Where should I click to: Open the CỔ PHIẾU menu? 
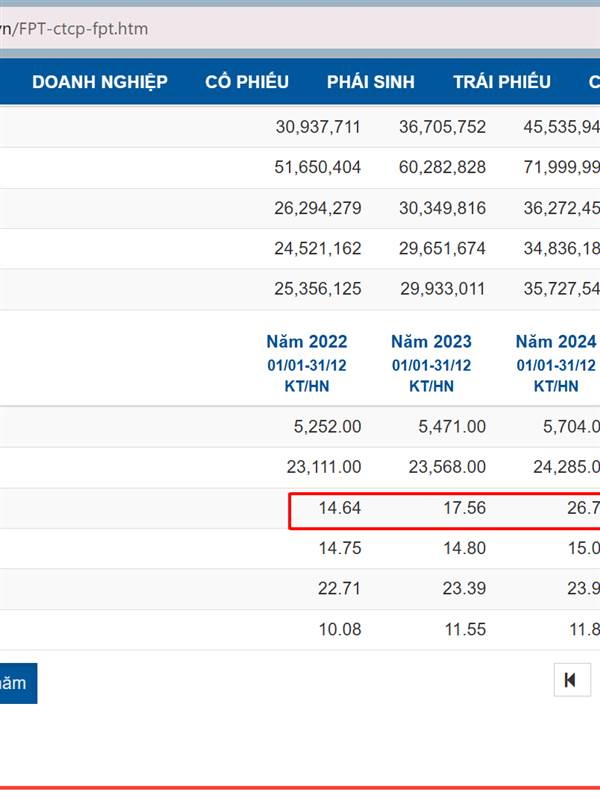tap(247, 82)
